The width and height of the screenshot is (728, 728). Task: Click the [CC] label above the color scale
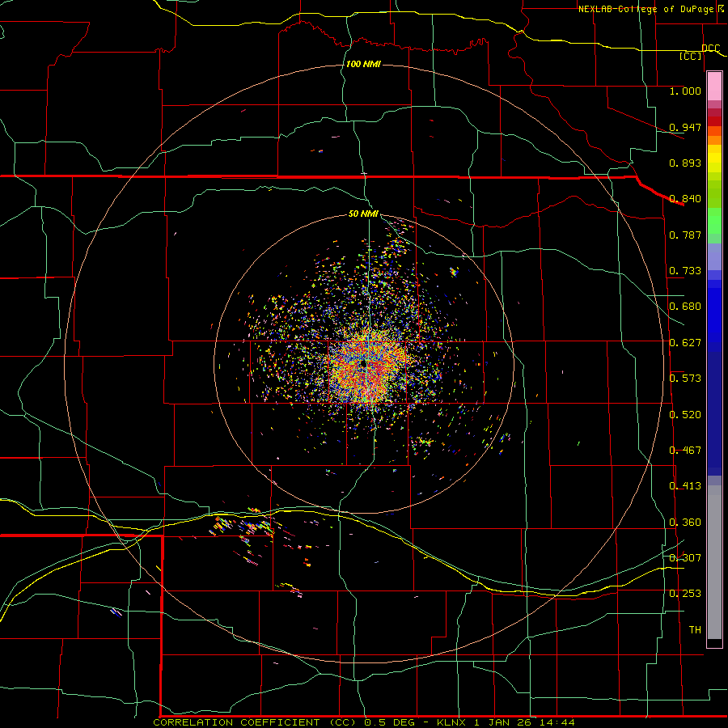[691, 56]
